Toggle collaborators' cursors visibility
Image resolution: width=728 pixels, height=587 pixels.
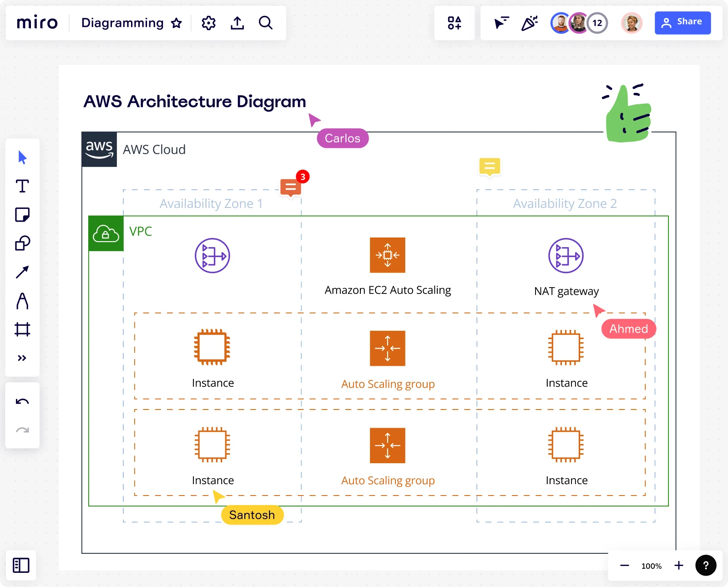point(501,23)
